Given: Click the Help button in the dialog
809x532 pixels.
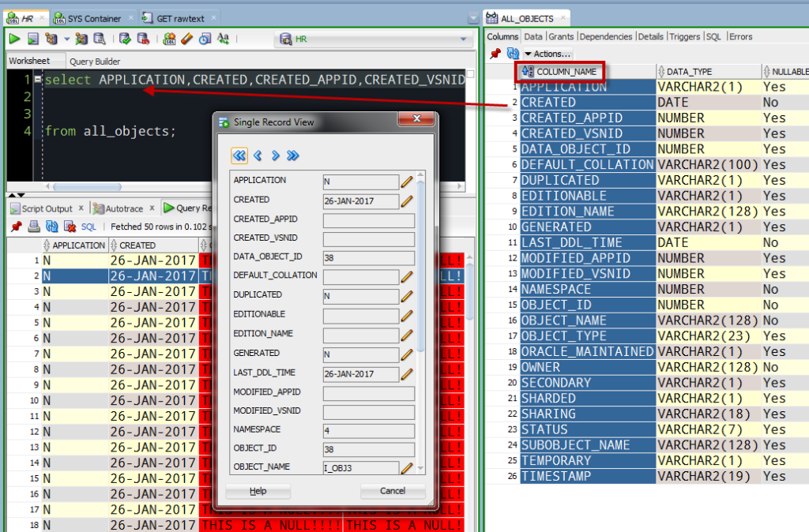Looking at the screenshot, I should pyautogui.click(x=258, y=491).
